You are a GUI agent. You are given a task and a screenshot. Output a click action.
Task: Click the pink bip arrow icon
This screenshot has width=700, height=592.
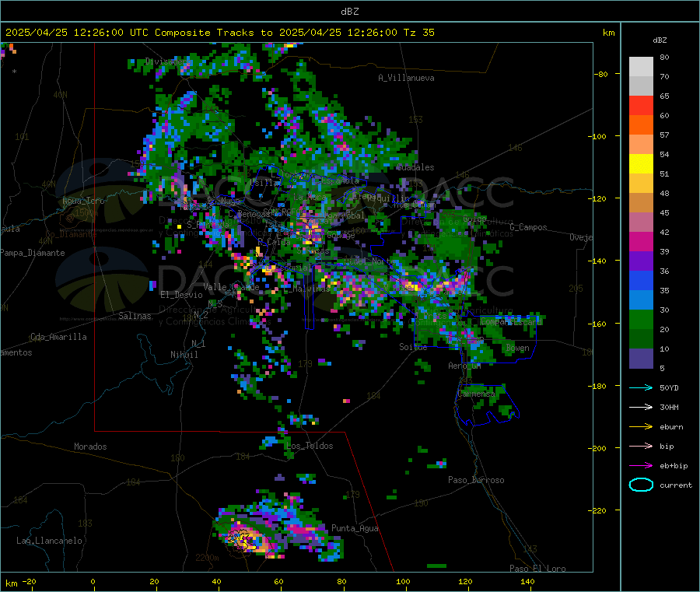pyautogui.click(x=641, y=446)
